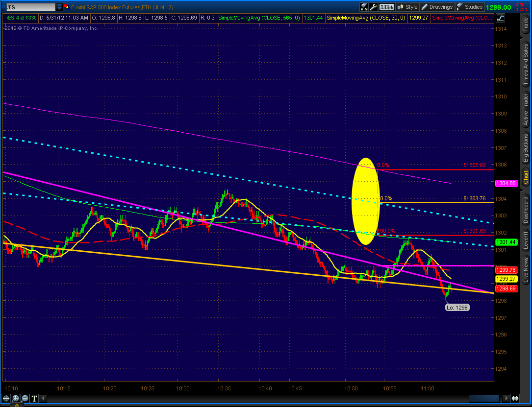
Task: Expand the bottom panel double-chevron handle
Action: click(x=16, y=405)
